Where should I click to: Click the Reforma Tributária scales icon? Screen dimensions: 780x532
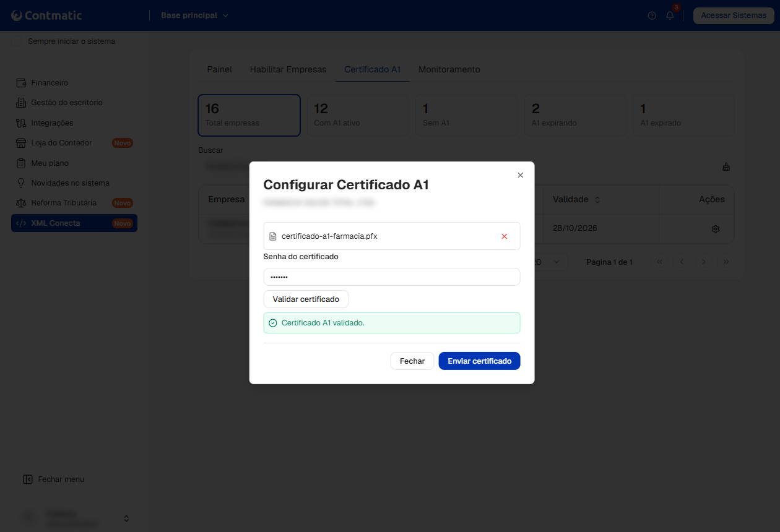click(20, 203)
